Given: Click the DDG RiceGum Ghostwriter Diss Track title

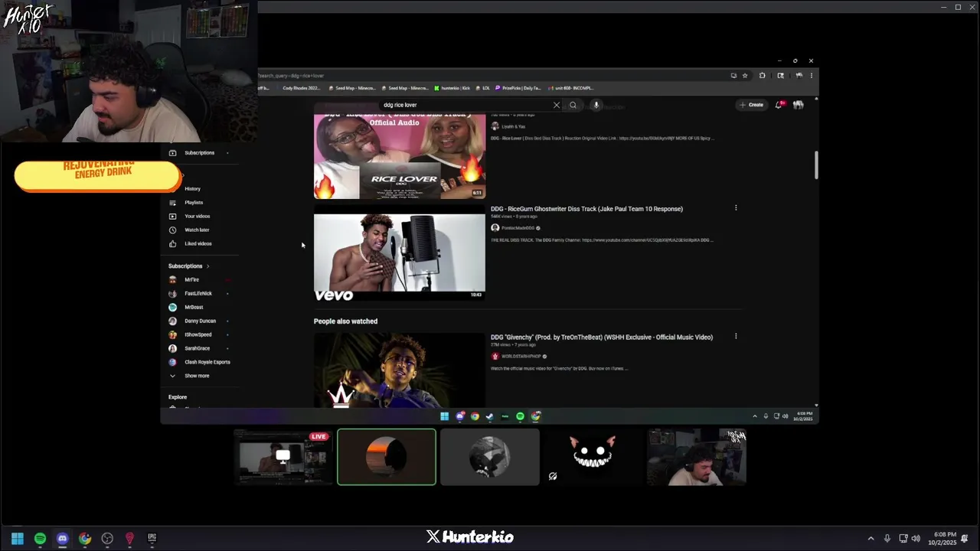Looking at the screenshot, I should (586, 209).
